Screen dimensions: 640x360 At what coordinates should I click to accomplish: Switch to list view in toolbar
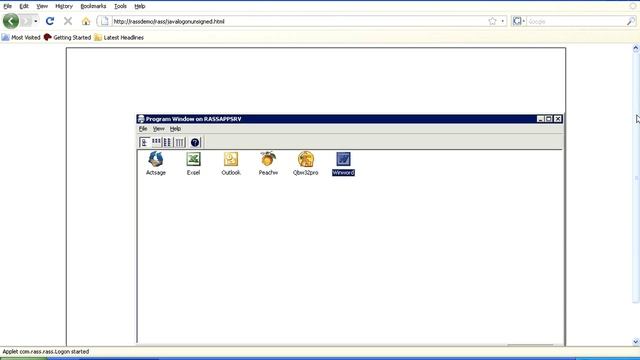(168, 142)
